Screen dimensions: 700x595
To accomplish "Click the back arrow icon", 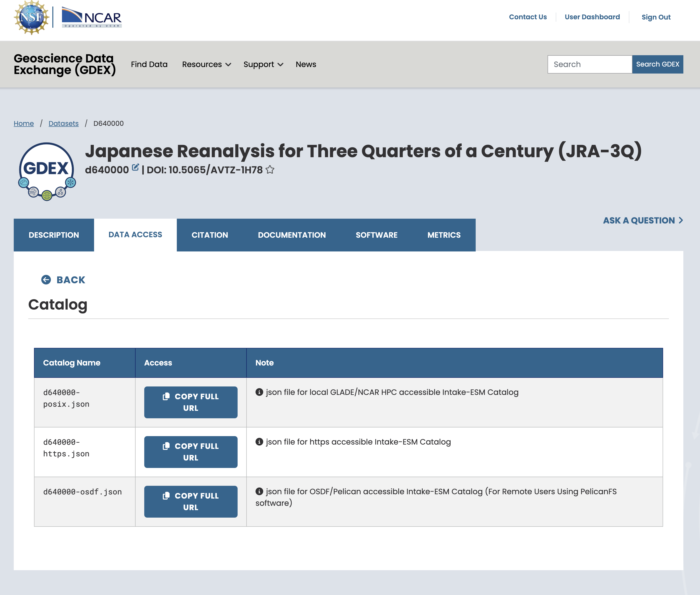I will 46,280.
